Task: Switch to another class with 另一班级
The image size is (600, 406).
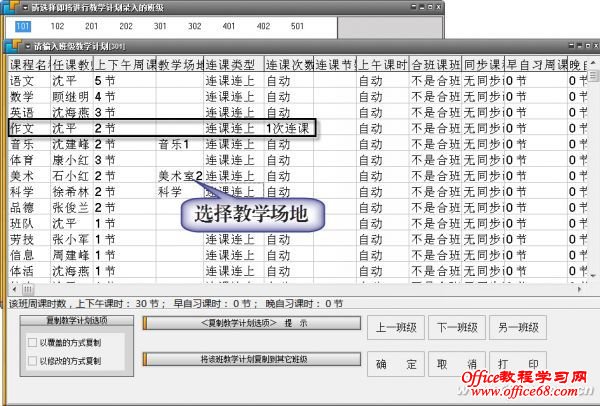Action: click(x=518, y=328)
